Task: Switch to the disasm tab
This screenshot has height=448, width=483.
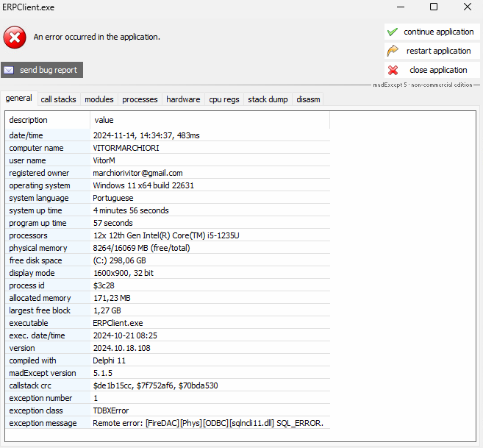Action: [308, 99]
